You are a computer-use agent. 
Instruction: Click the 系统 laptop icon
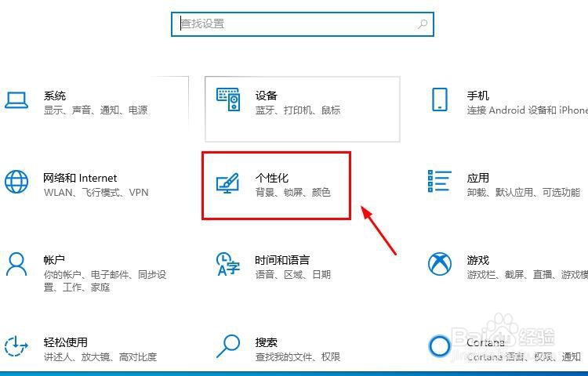(x=16, y=100)
